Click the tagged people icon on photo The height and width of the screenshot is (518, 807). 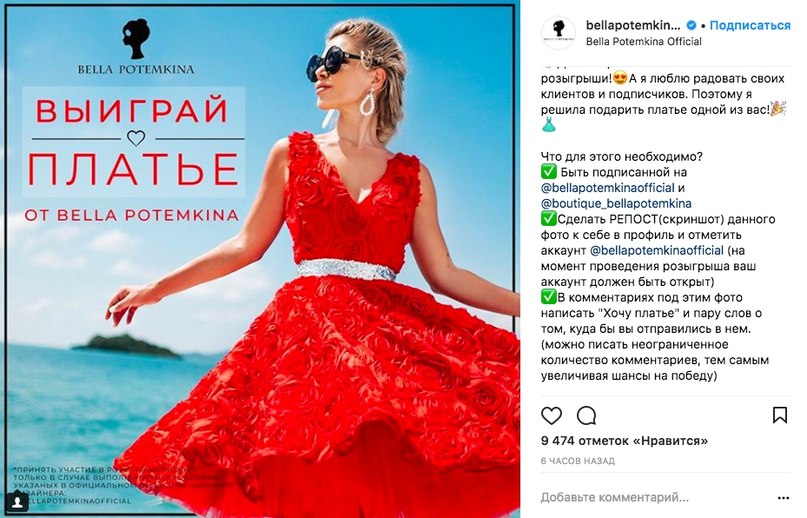click(18, 501)
